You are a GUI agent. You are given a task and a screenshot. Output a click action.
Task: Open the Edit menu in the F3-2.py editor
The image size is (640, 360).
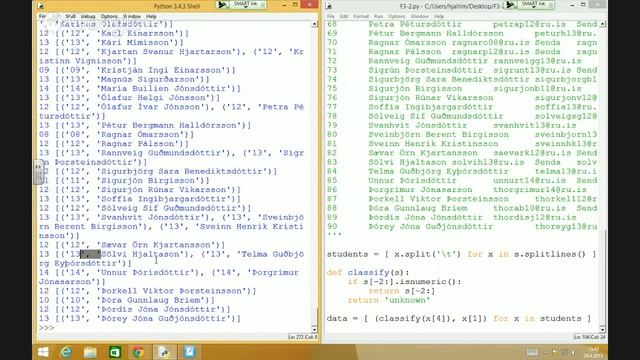[344, 16]
